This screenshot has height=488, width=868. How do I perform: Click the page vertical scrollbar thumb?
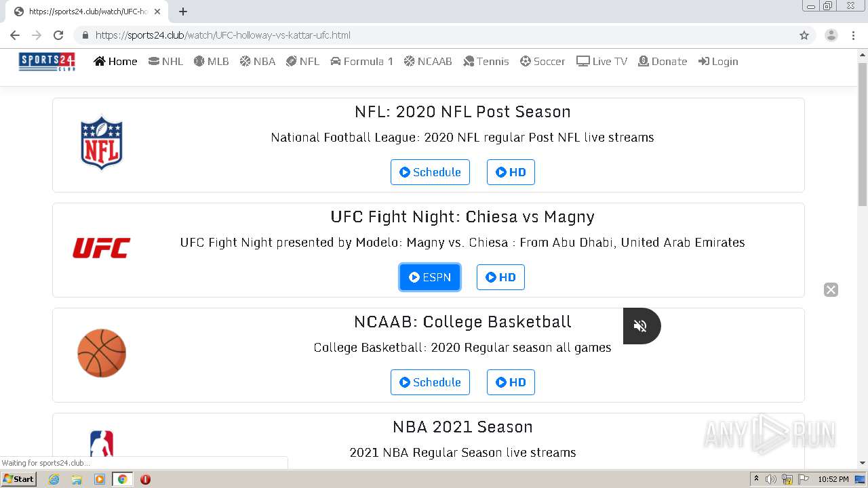863,134
